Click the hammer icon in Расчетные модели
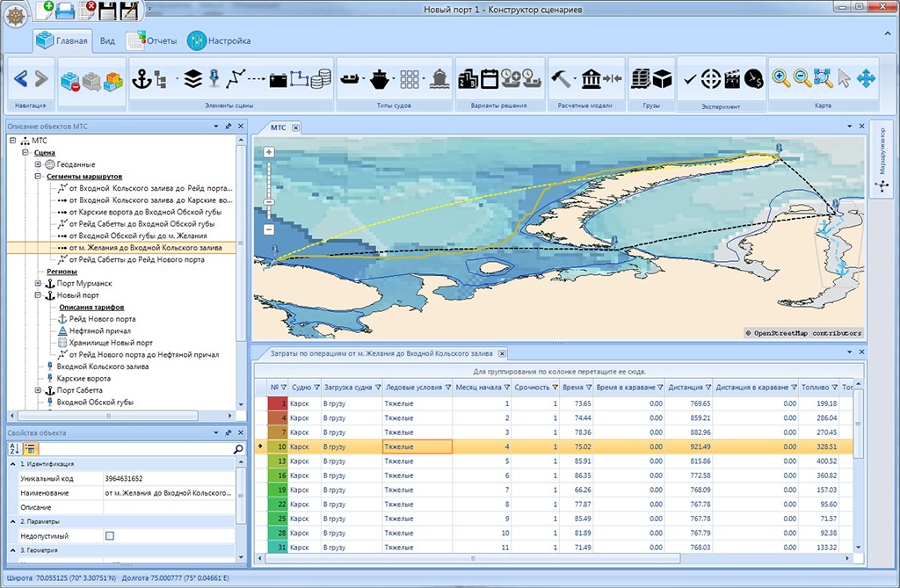 pos(561,78)
